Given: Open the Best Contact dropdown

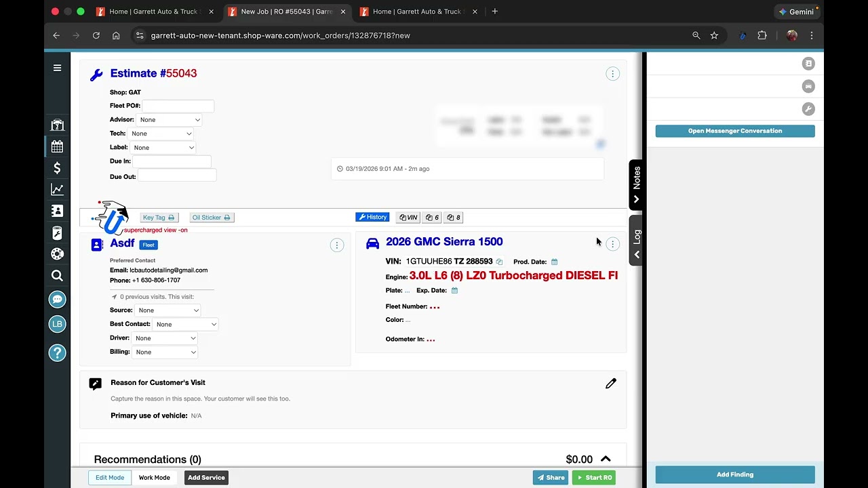Looking at the screenshot, I should tap(185, 324).
